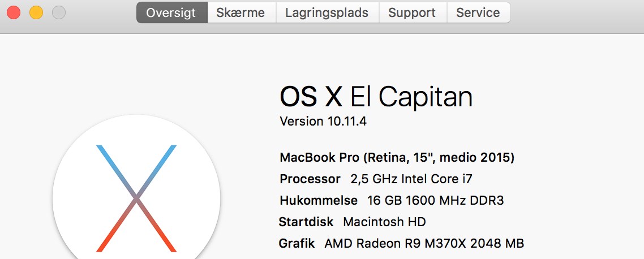Open the Skærme tab
The height and width of the screenshot is (259, 644).
[x=242, y=12]
